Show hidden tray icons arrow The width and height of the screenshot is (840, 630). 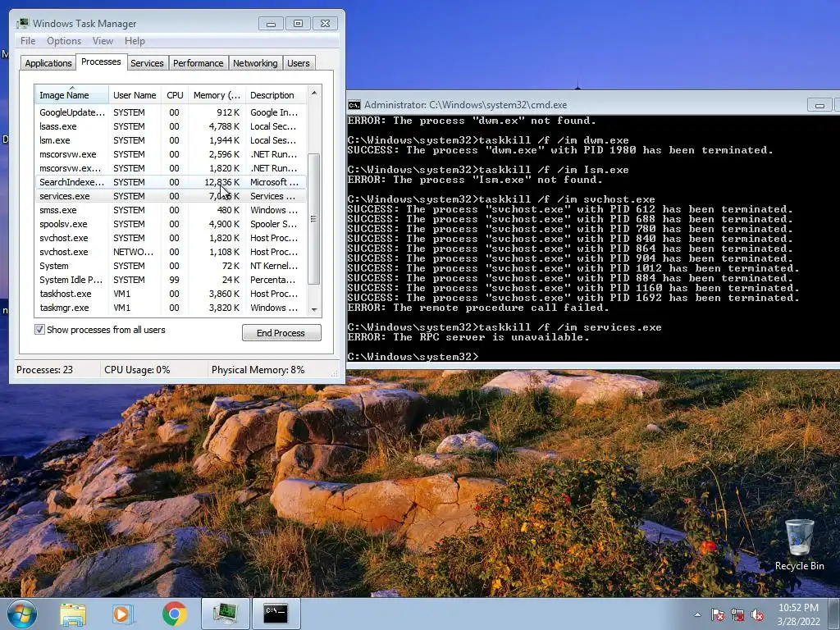pyautogui.click(x=697, y=614)
